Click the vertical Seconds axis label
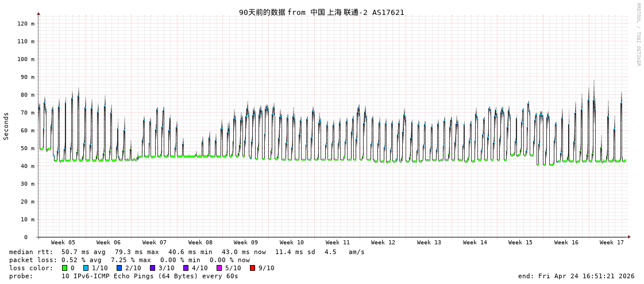The image size is (644, 284). (6, 126)
